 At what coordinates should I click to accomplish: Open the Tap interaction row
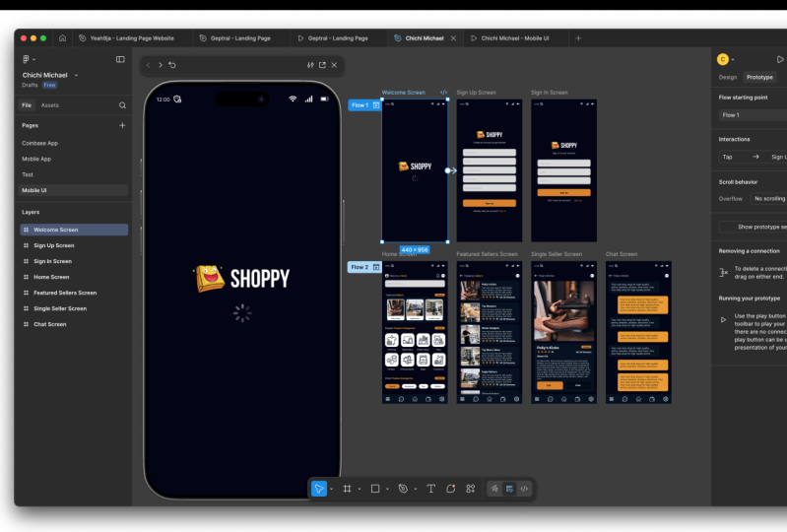point(753,157)
